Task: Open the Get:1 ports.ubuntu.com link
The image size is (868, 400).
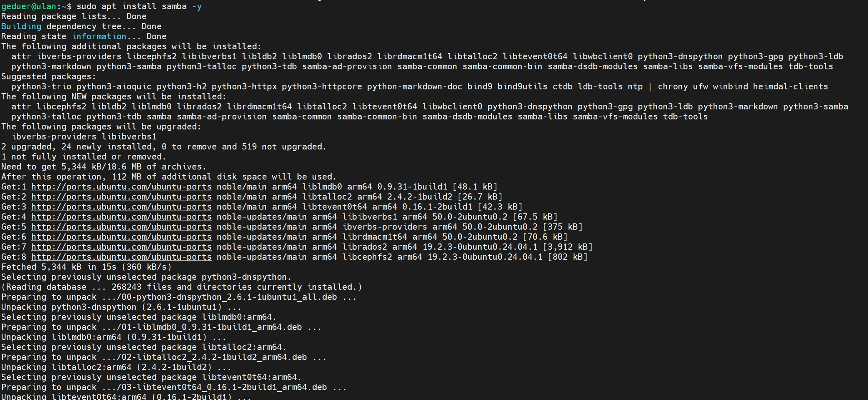Action: pos(121,187)
